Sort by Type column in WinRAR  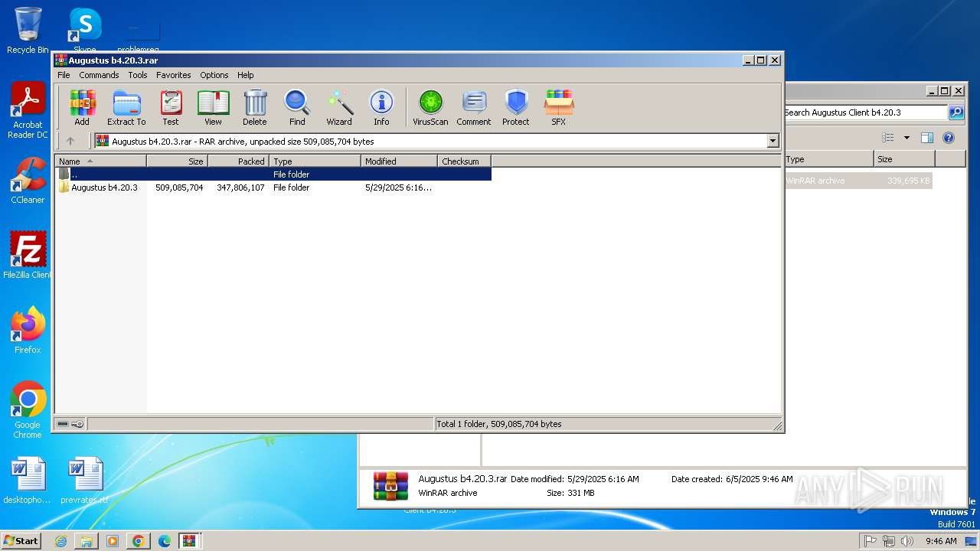click(315, 161)
